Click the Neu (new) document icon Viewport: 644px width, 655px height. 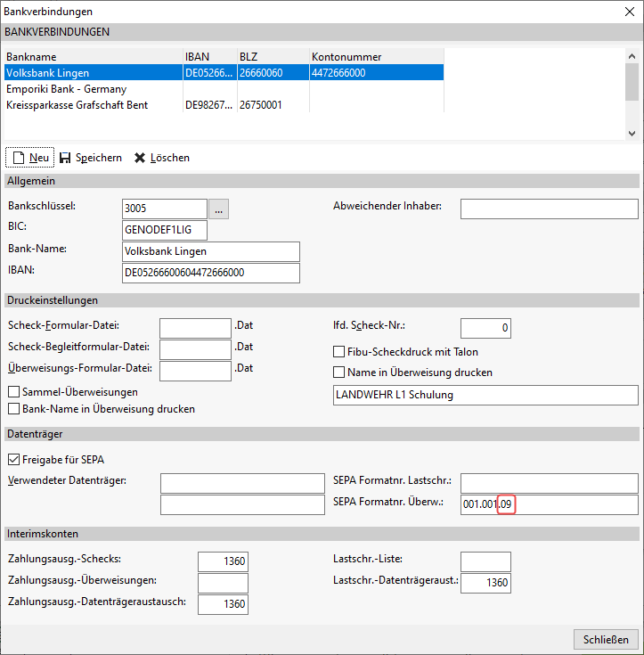point(18,158)
